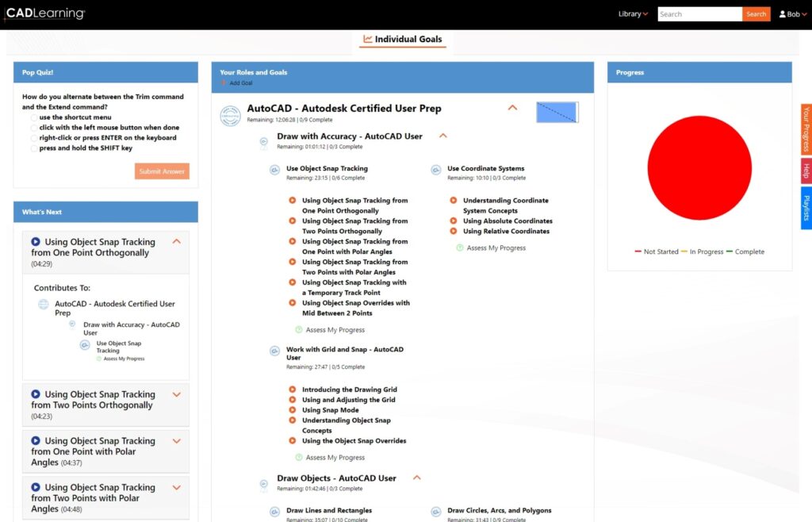This screenshot has width=812, height=522.
Task: Click the user profile icon next to Bob
Action: coord(782,14)
